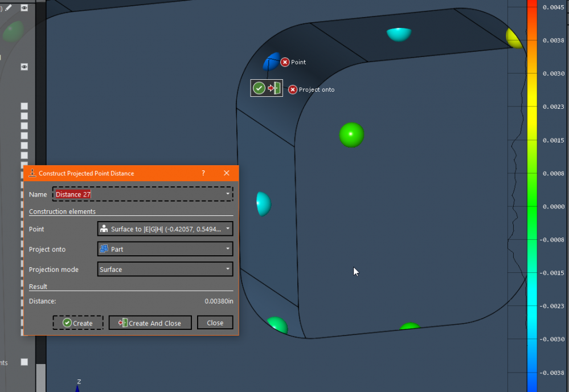Image resolution: width=569 pixels, height=392 pixels.
Task: Click the green checkmark create icon in viewport
Action: click(x=259, y=88)
